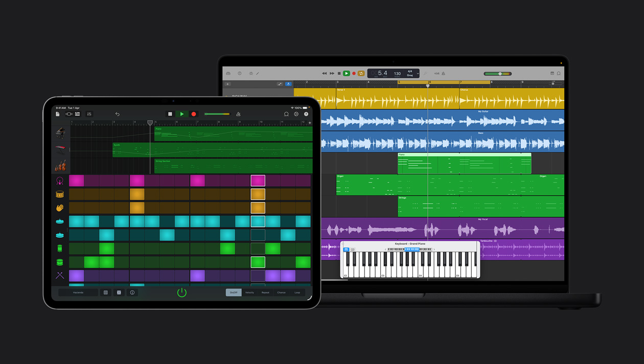
Task: Switch to the Chance tab in the sequencer
Action: (281, 292)
